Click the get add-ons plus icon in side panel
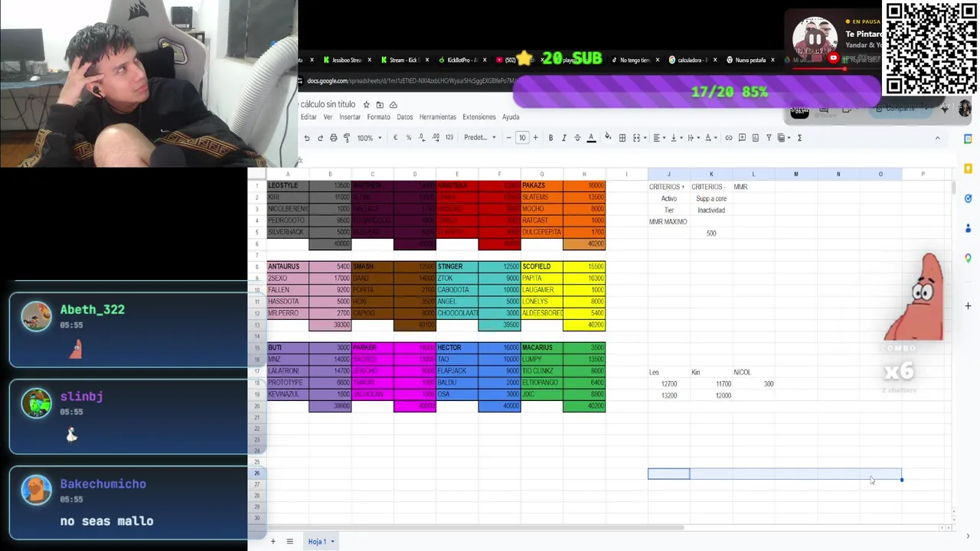The width and height of the screenshot is (980, 551). (968, 306)
